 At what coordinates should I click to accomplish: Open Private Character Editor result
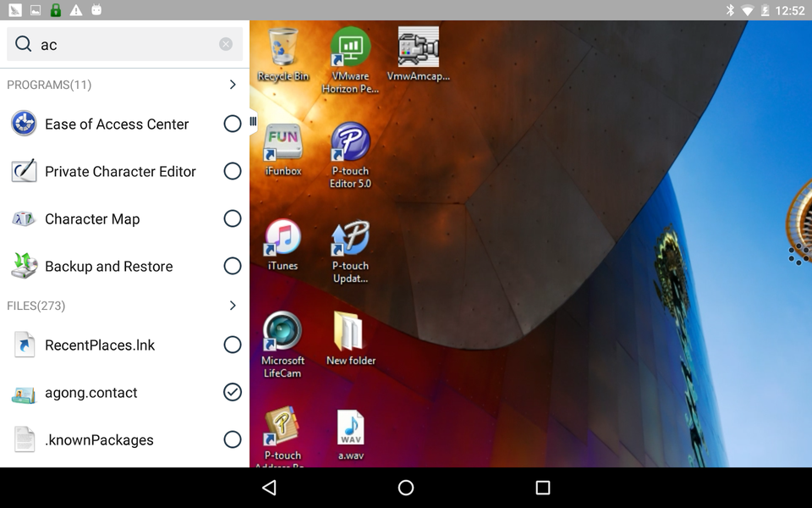(120, 171)
